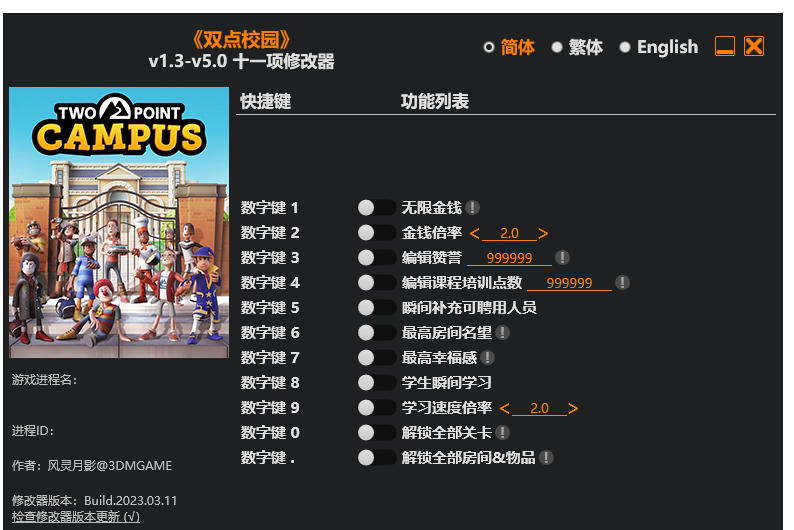
Task: Click the 功能列表 column header
Action: click(434, 101)
